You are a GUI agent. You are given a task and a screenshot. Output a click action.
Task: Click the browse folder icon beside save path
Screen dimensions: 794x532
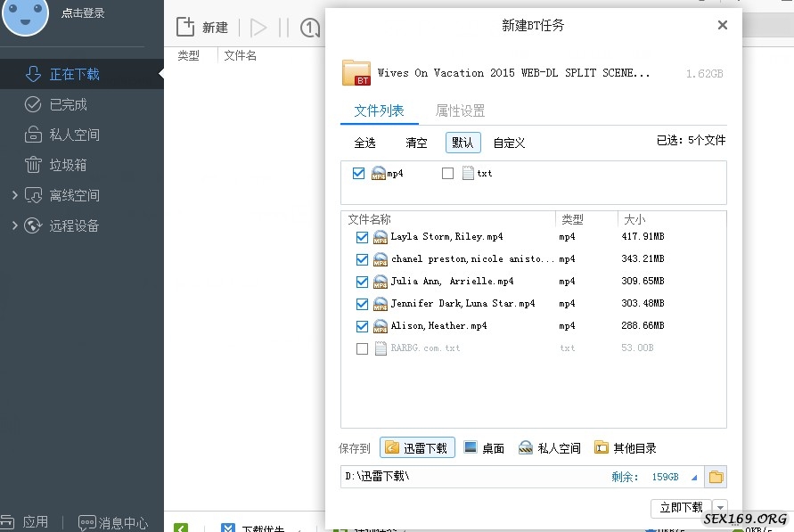coord(716,477)
